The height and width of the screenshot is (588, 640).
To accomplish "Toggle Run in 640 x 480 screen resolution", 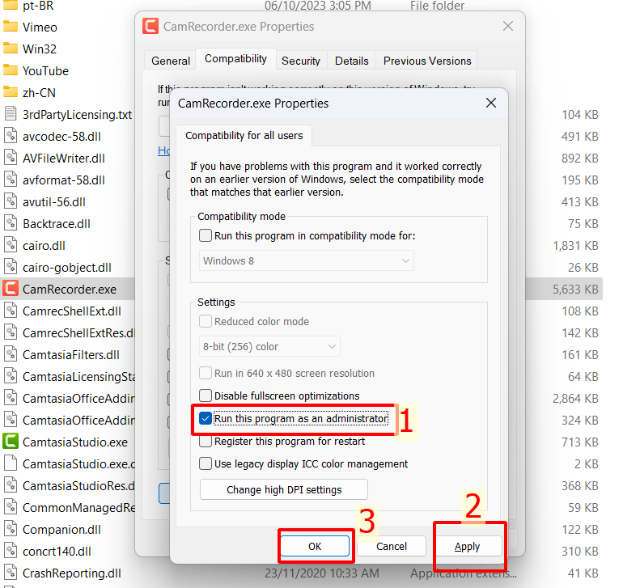I will tap(205, 373).
